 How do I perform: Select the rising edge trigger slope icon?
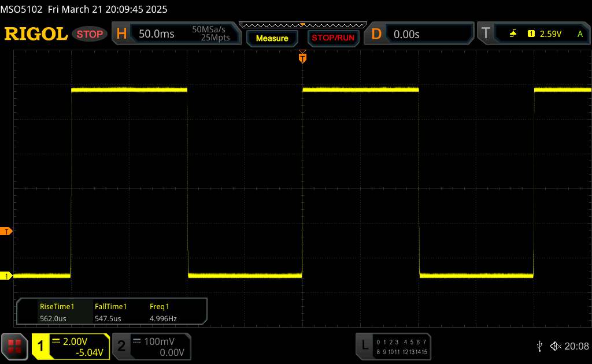point(513,34)
